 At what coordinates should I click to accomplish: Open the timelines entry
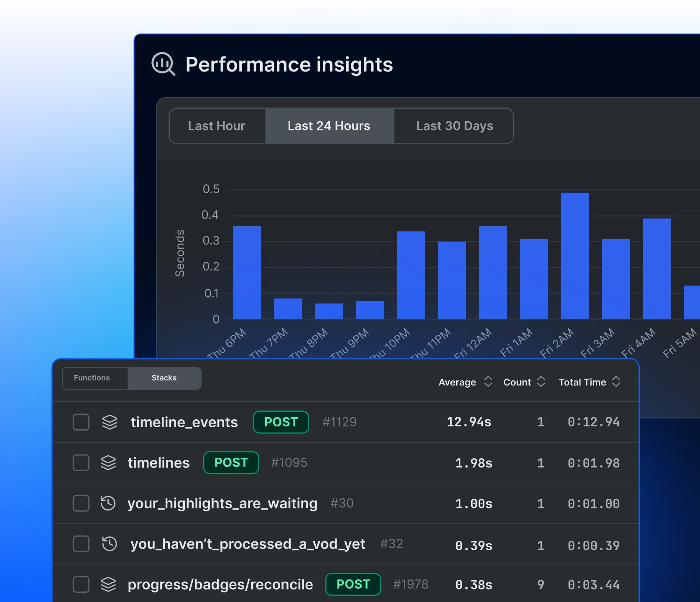coord(159,463)
